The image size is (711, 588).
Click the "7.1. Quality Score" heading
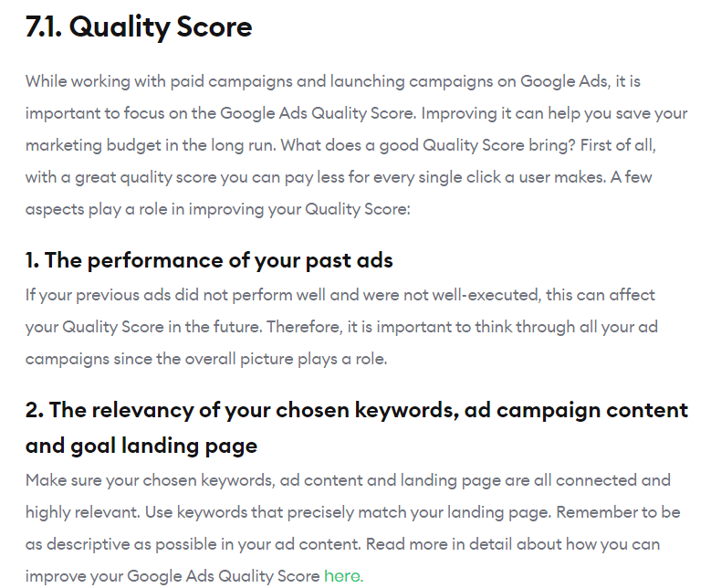click(x=139, y=28)
